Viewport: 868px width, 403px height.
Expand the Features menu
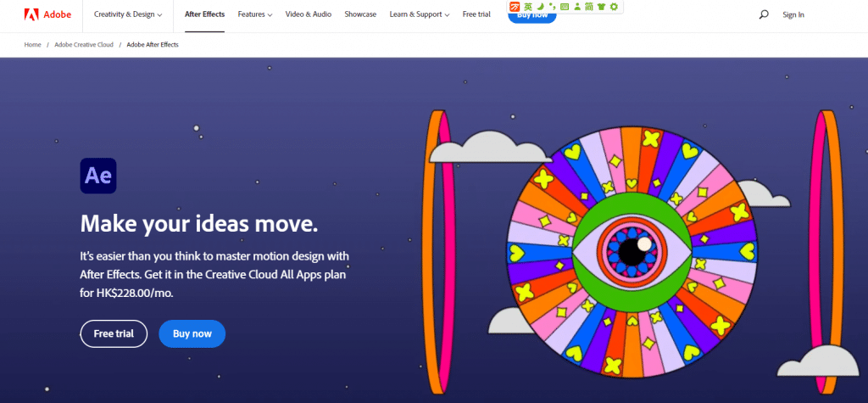click(x=254, y=14)
